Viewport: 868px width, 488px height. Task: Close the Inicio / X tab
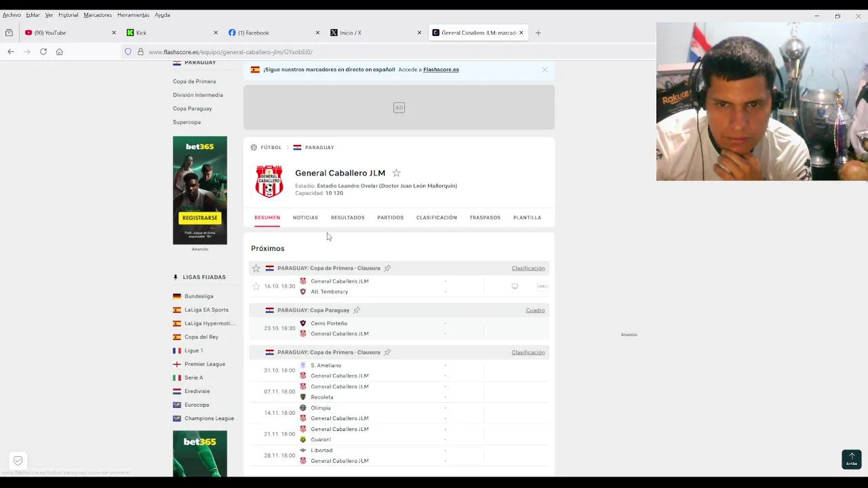(419, 33)
